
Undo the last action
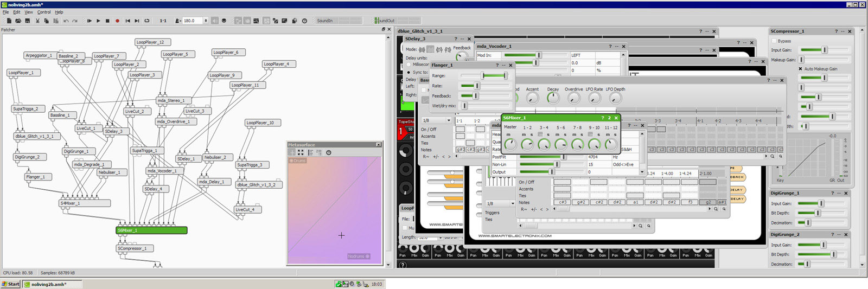[66, 21]
